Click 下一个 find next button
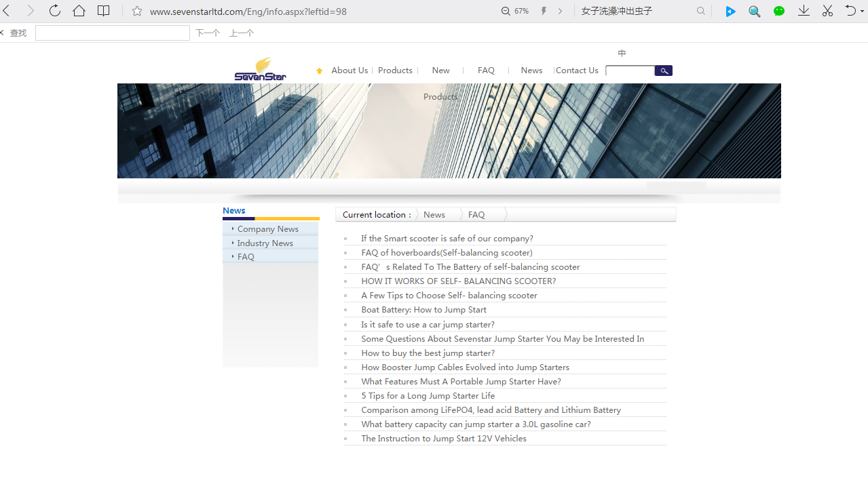The image size is (868, 478). pyautogui.click(x=208, y=33)
